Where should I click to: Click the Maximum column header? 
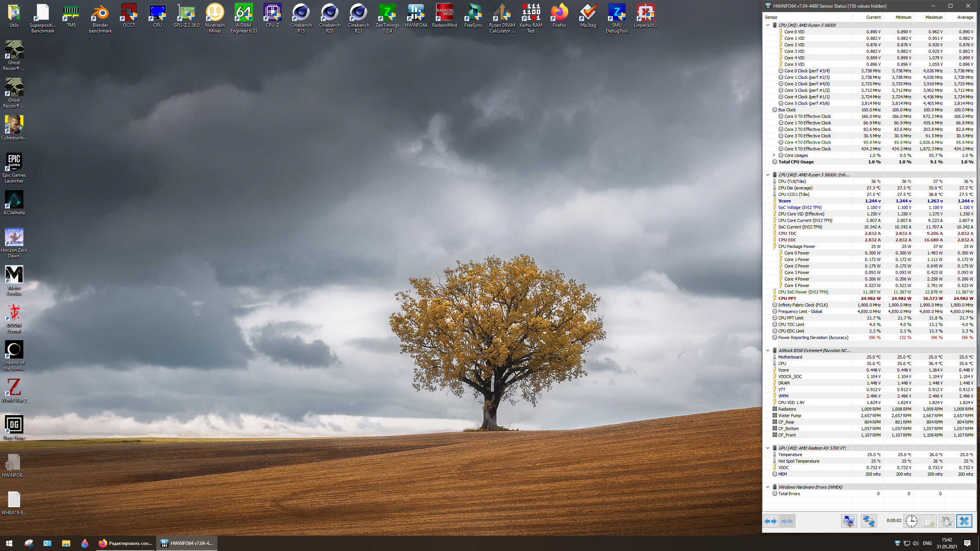933,17
